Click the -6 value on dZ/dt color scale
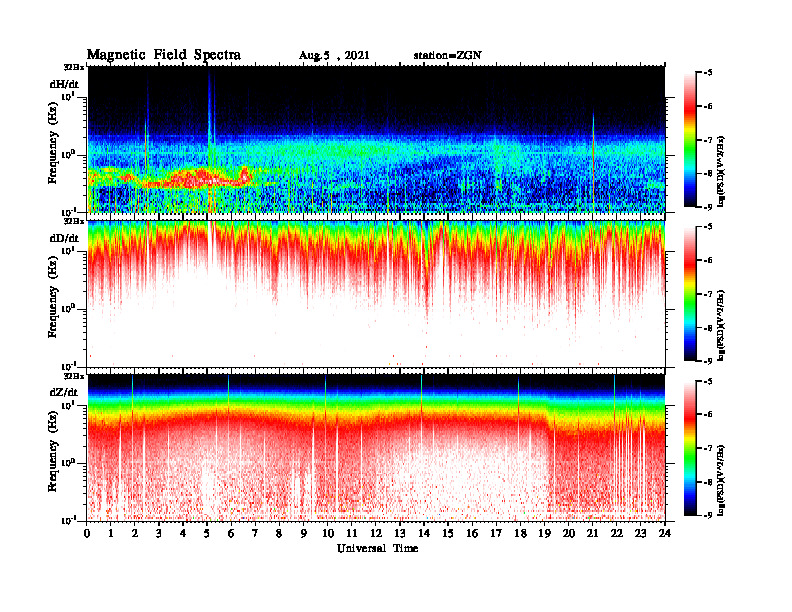 click(708, 414)
